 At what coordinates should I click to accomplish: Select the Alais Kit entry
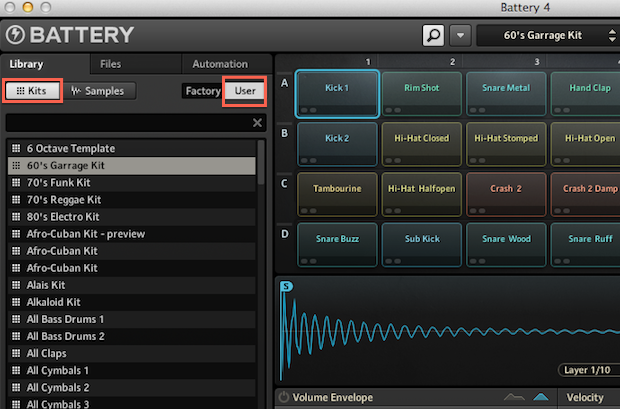click(132, 285)
